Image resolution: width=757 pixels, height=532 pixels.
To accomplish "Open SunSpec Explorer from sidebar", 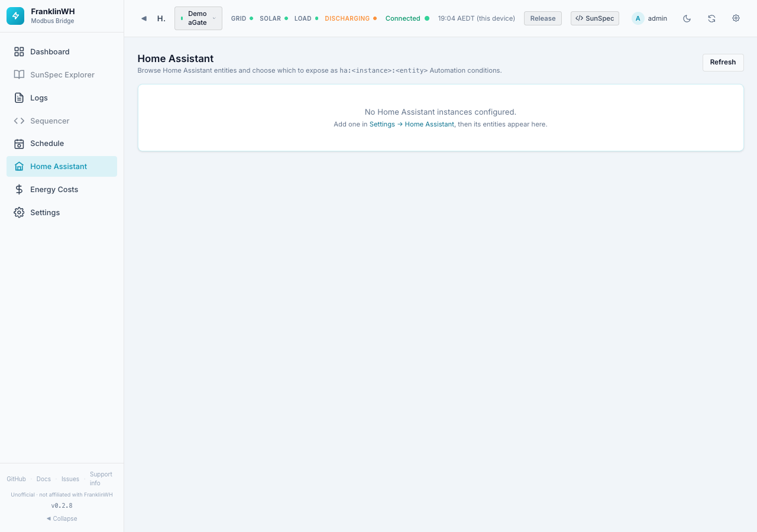I will 62,74.
